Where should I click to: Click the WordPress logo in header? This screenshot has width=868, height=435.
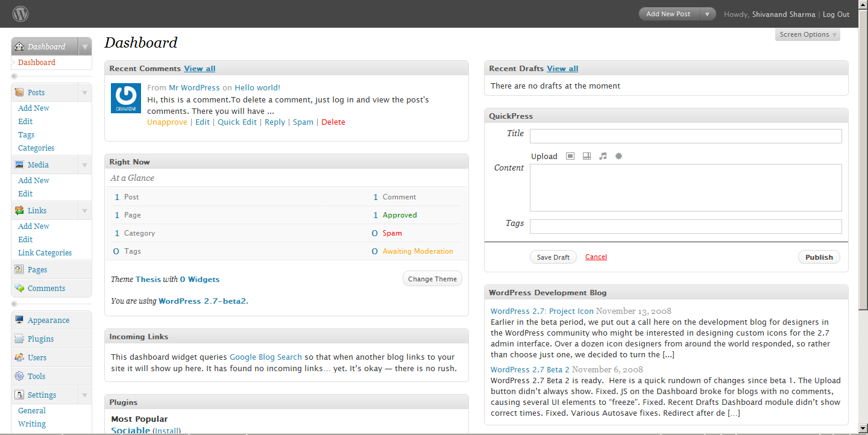pyautogui.click(x=20, y=13)
